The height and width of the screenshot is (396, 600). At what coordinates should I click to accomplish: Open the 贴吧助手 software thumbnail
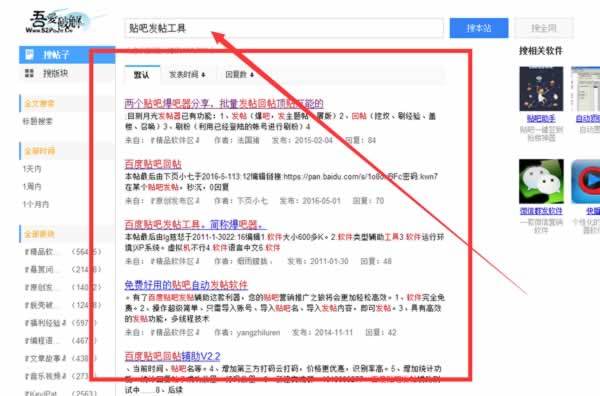541,89
